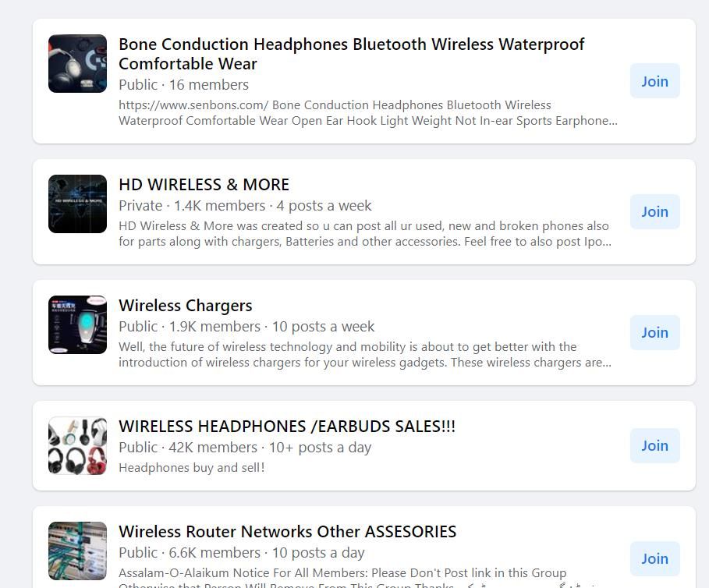Open WIRELESS HEADPHONES /EARBUDS SALES!!! title
This screenshot has height=588, width=709.
287,427
